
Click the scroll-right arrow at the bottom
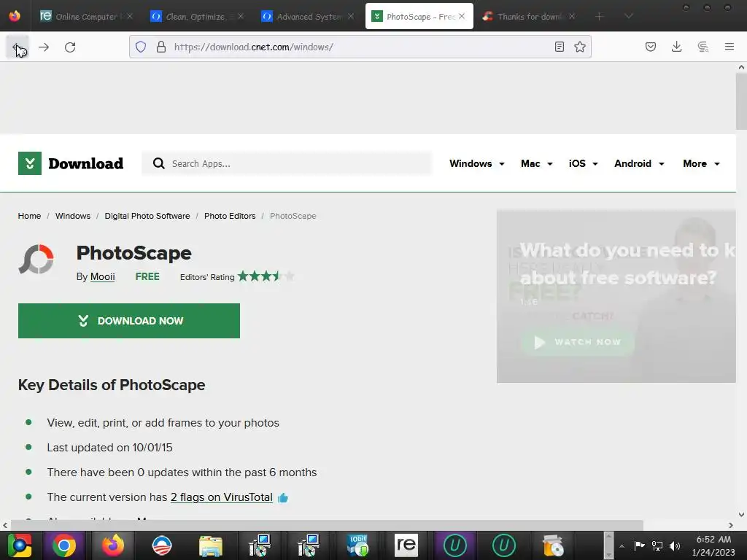(731, 525)
